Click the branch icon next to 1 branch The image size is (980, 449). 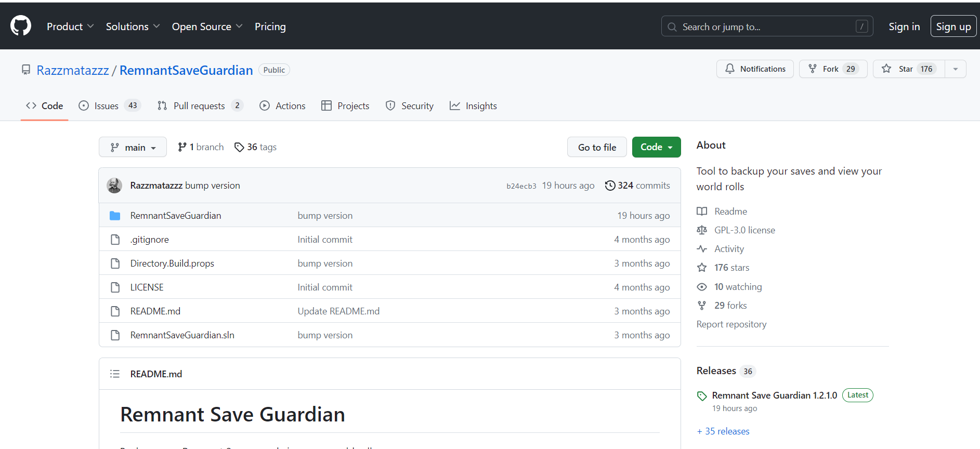click(182, 147)
